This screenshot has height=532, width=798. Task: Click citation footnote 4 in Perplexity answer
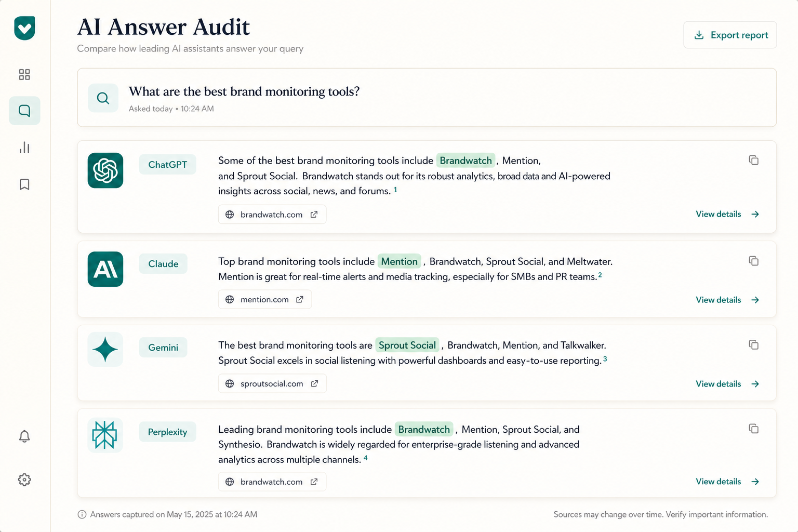[x=365, y=458]
